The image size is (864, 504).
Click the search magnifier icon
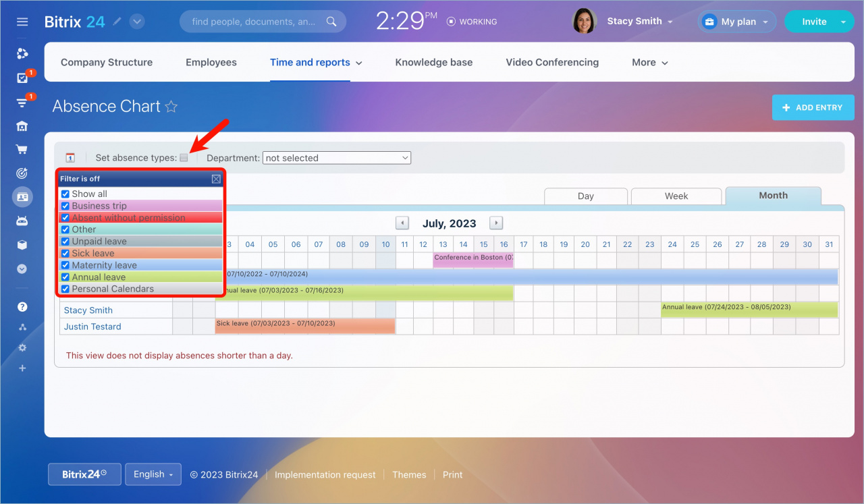(331, 22)
